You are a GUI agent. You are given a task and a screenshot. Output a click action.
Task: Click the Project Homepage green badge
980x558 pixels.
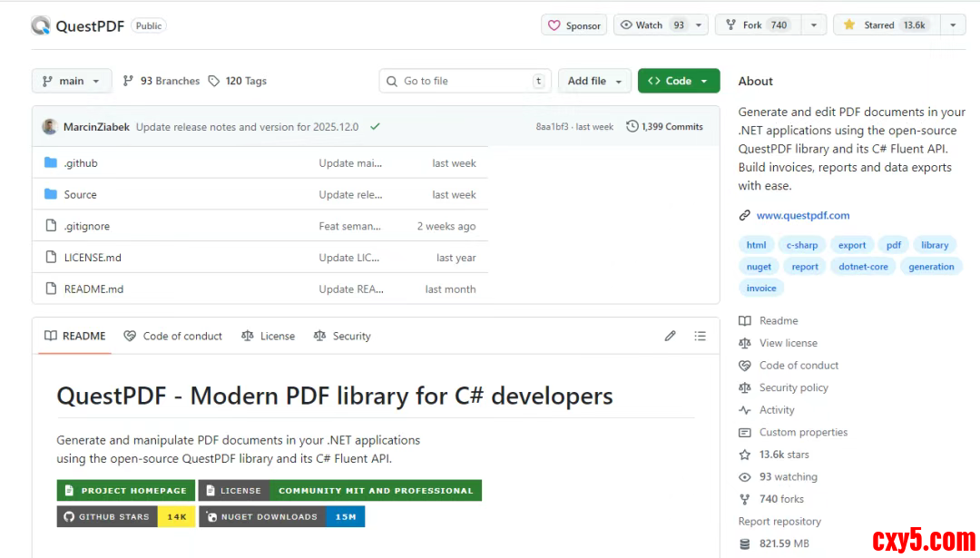(126, 491)
